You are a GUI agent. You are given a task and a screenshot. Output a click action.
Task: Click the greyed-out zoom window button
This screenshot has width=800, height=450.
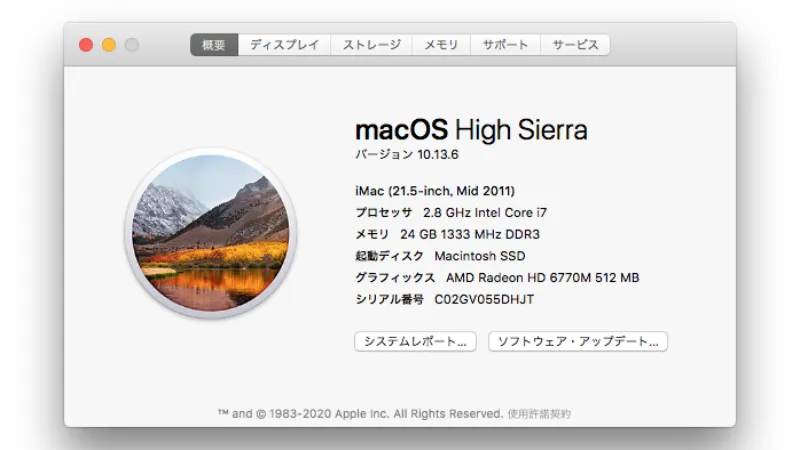pyautogui.click(x=132, y=45)
